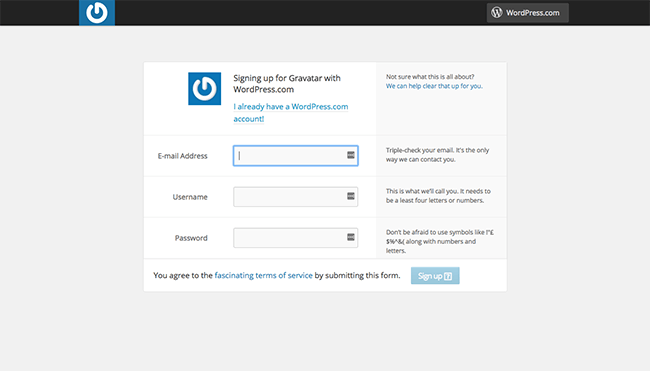Viewport: 650px width, 371px height.
Task: Click "Signing up for Gravatar with WordPress.com" heading
Action: click(x=287, y=84)
